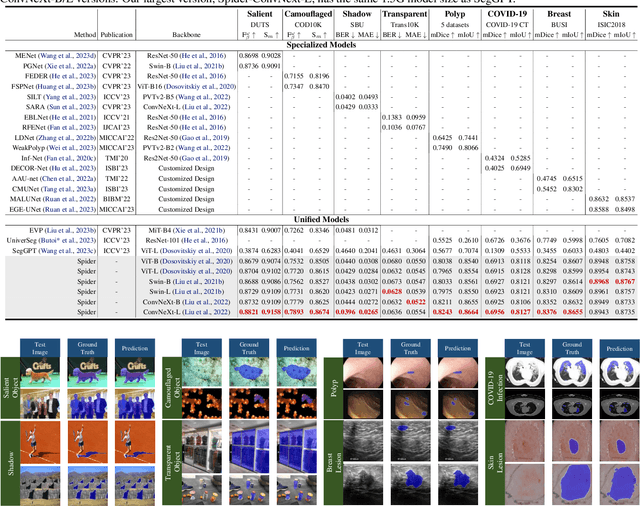Click the 0.7347 value in the FSPNet row
Screen dimensions: 640x506
294,87
